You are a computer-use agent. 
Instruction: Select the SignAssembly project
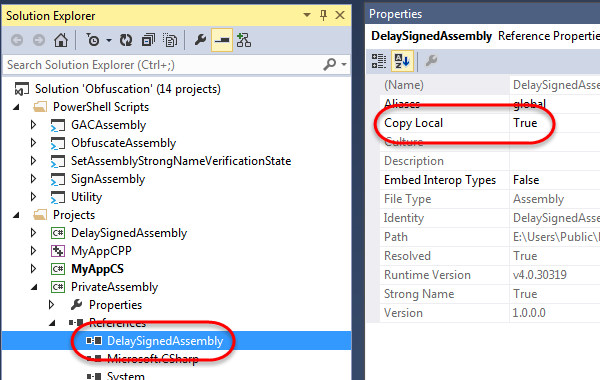pyautogui.click(x=108, y=179)
